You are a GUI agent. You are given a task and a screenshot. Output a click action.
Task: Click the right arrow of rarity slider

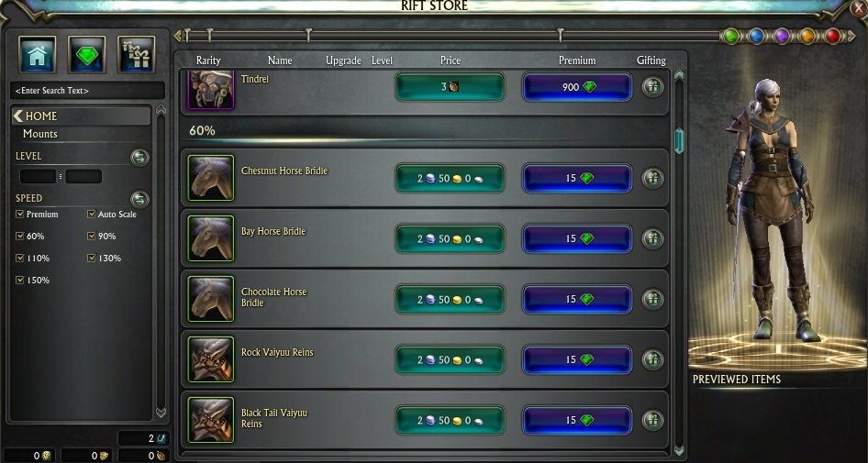click(x=851, y=37)
